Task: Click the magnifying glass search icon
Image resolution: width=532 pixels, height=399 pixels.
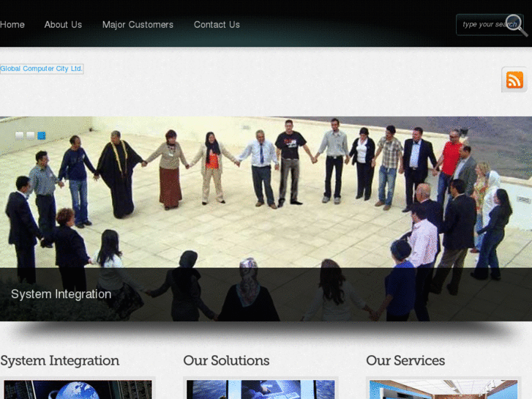Action: click(x=516, y=25)
